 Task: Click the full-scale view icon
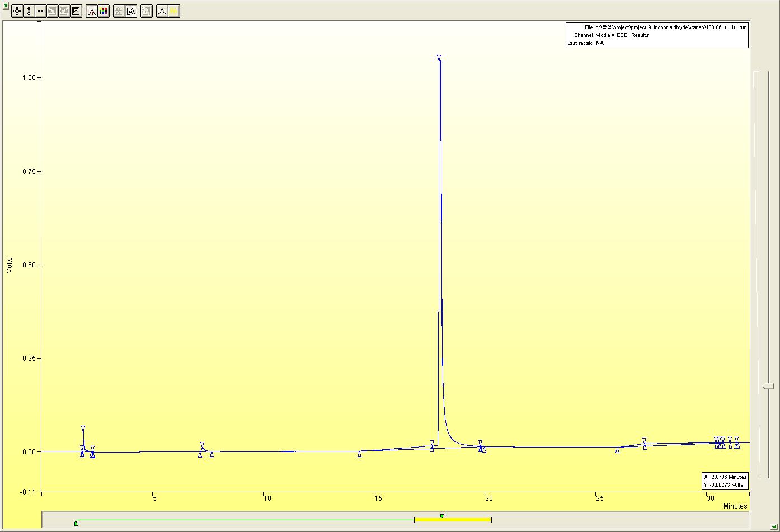(x=76, y=11)
